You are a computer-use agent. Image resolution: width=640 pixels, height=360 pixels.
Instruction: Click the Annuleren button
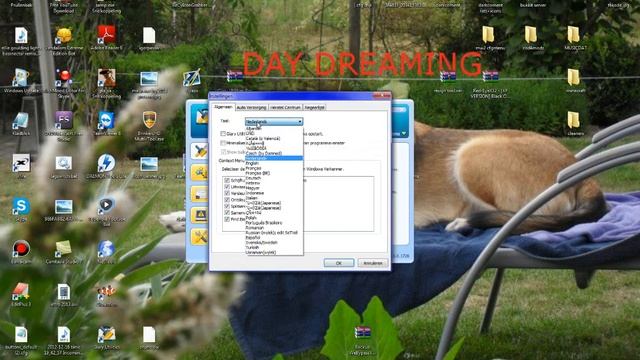tap(373, 263)
